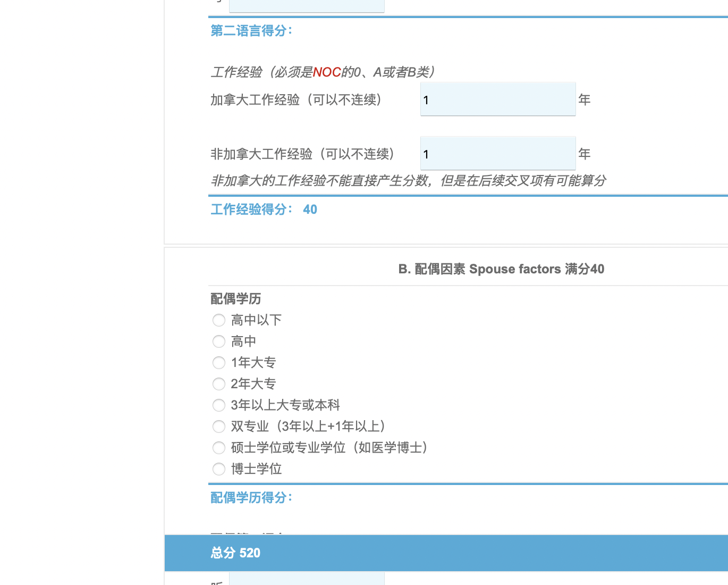This screenshot has width=728, height=585.
Task: Select the 高中以下 spouse education radio
Action: (219, 320)
